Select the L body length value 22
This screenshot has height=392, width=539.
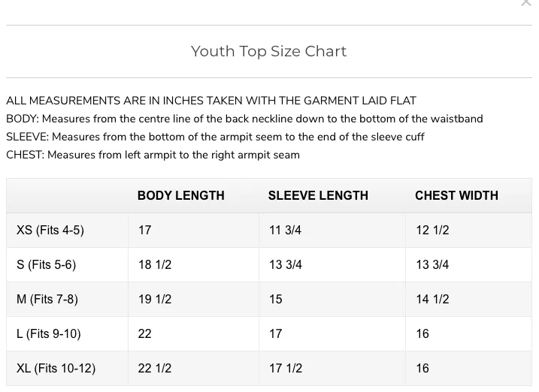[x=145, y=333]
